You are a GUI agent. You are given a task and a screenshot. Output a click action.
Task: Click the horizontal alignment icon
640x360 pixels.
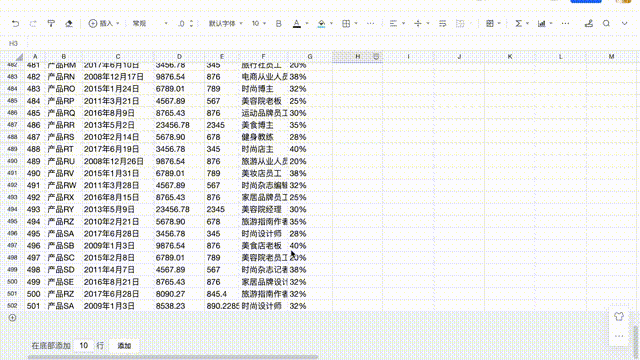click(x=393, y=24)
